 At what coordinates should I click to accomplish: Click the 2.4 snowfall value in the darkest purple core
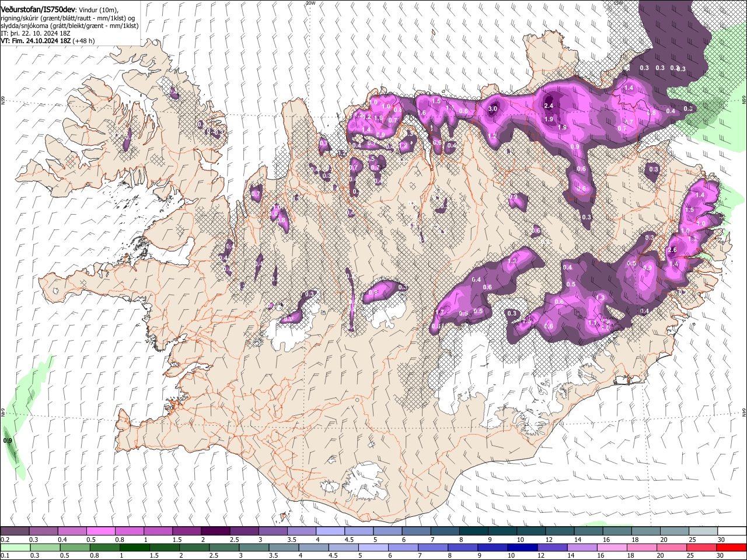coord(548,106)
